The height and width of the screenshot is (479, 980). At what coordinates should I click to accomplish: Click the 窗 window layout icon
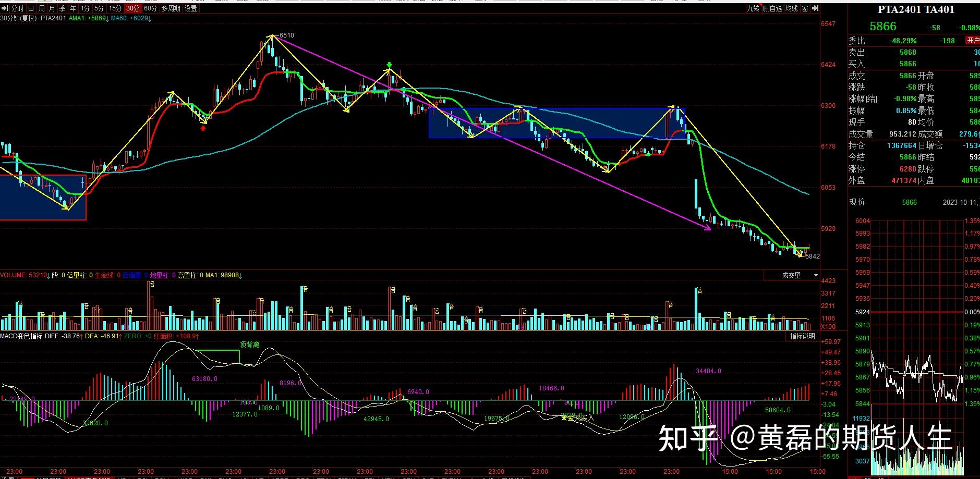[x=805, y=8]
